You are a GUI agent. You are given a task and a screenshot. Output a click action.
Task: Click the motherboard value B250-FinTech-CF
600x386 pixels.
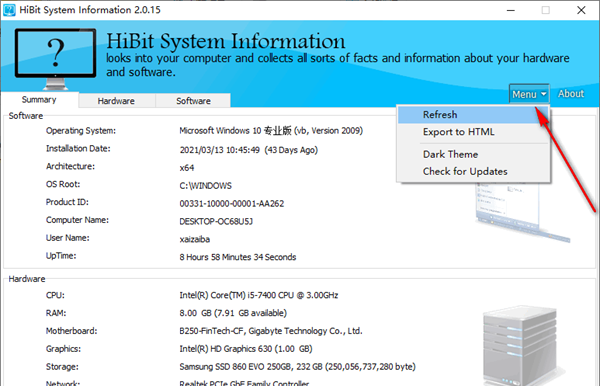[271, 331]
